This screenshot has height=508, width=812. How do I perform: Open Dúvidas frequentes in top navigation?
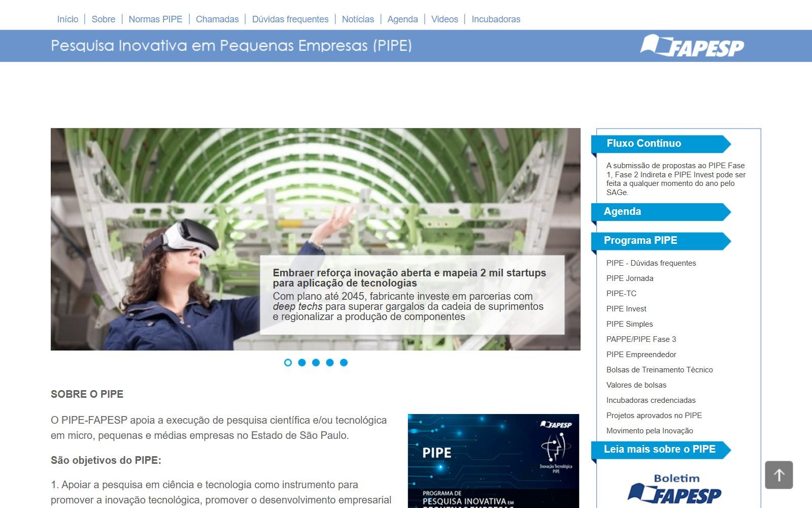coord(290,19)
